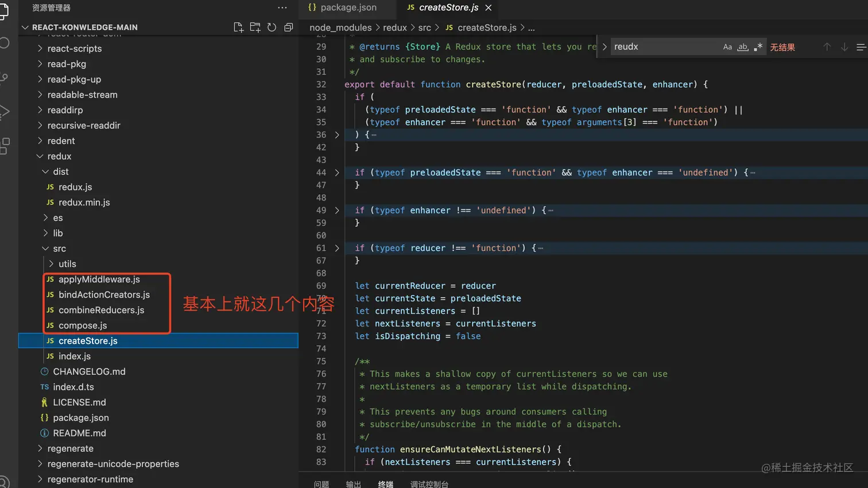Screen dimensions: 868x488
Task: Expand the utils folder under src
Action: pyautogui.click(x=67, y=264)
